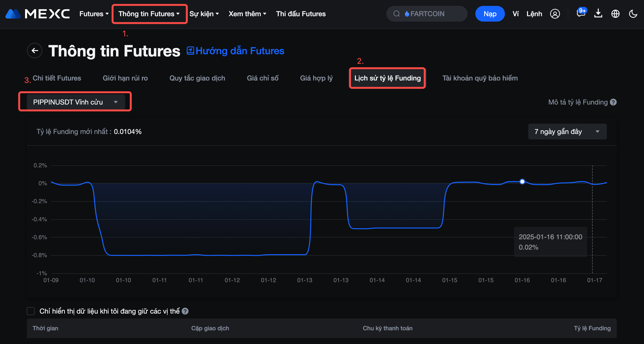Switch to the Giá hợp lý tab
Screen dimensions: 644x344
point(316,78)
